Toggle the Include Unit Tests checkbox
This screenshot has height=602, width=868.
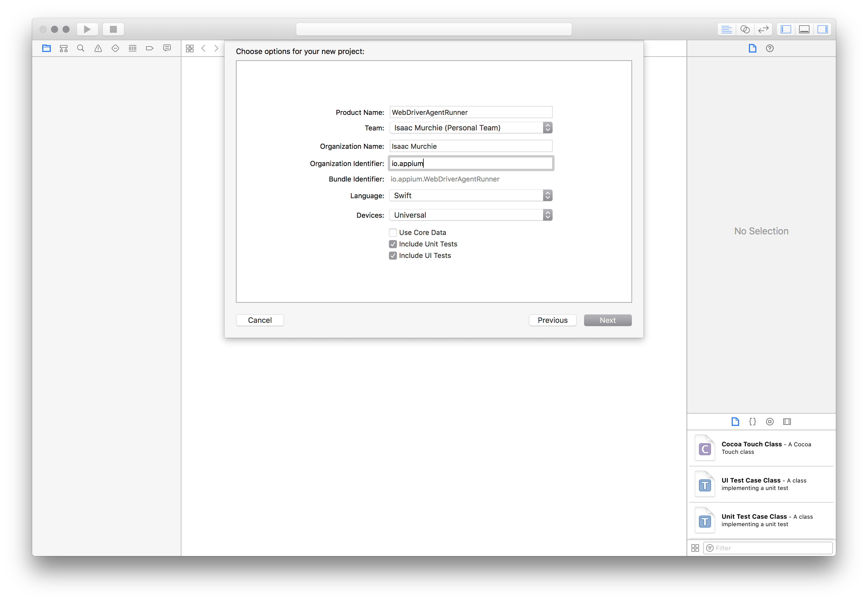click(x=392, y=244)
